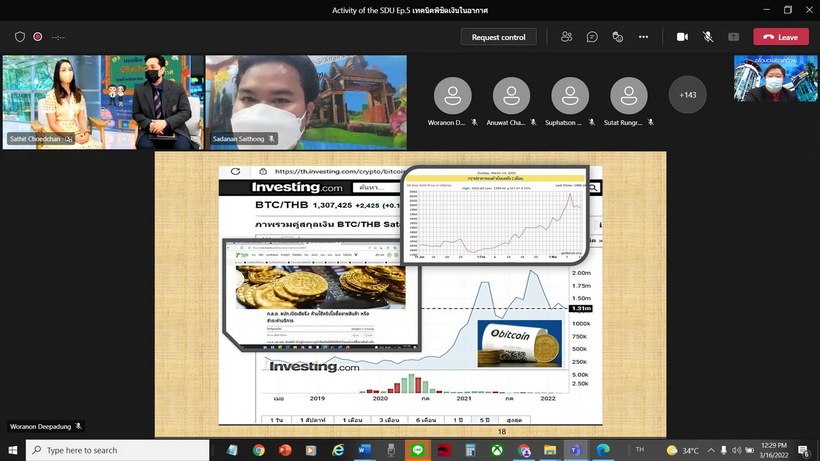Open the participants panel
The image size is (820, 461).
click(x=567, y=37)
